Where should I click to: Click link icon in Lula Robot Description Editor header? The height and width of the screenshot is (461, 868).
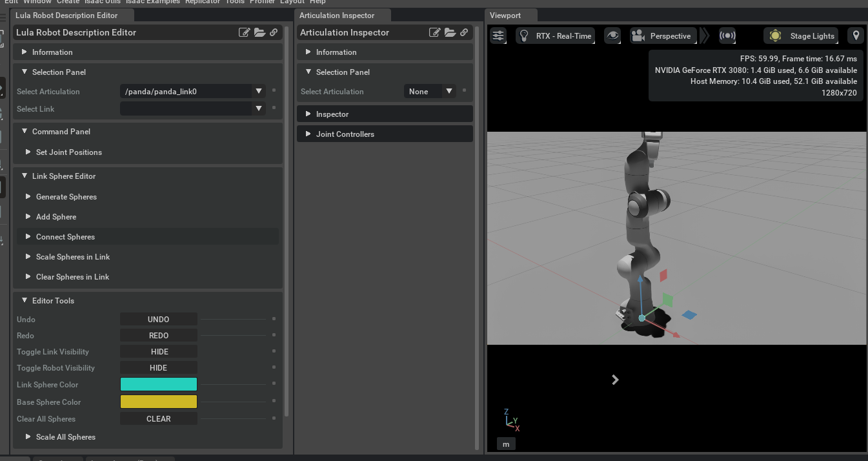(274, 32)
